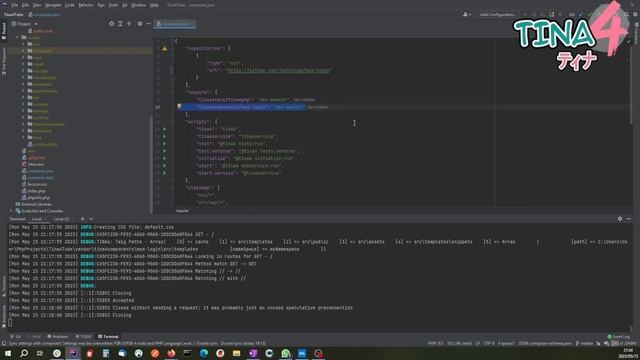The image size is (640, 360).
Task: Hide the Project panel with minus icon
Action: [149, 24]
